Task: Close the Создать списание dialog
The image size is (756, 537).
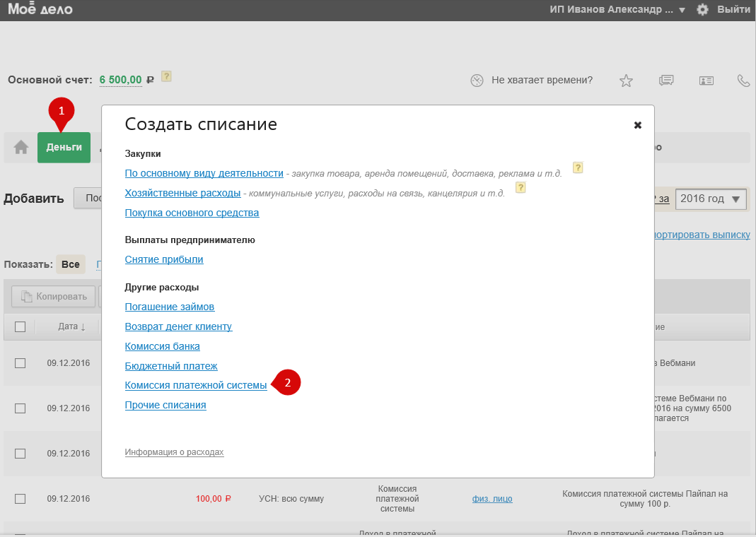Action: (x=637, y=125)
